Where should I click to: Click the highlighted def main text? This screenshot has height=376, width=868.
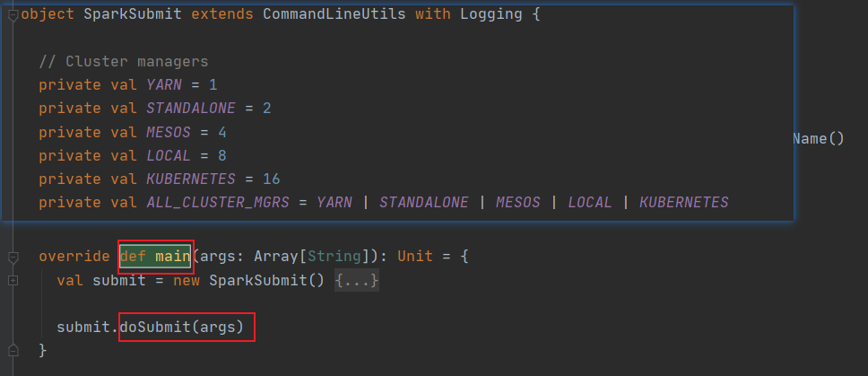pos(155,257)
